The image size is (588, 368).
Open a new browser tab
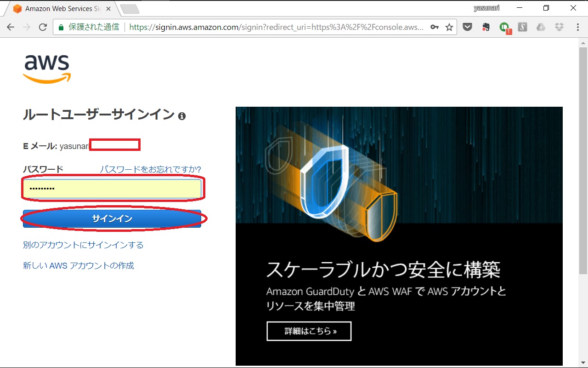click(x=130, y=9)
